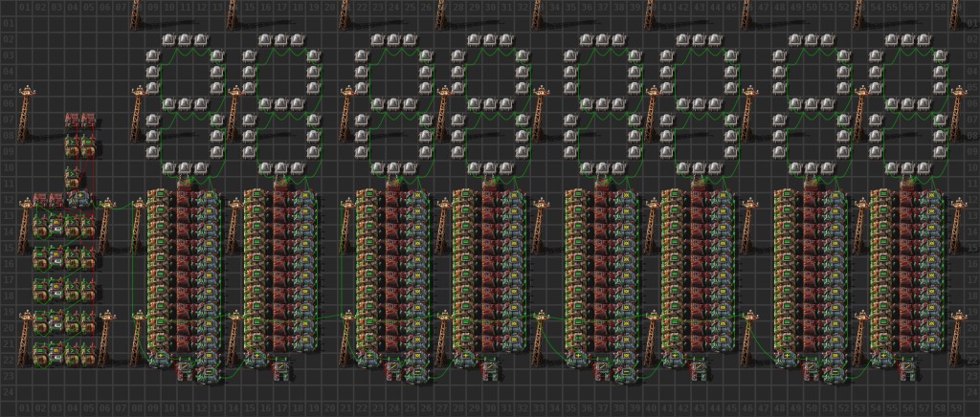
Task: Click the lone combinator on row 10 at left
Action: click(x=73, y=179)
